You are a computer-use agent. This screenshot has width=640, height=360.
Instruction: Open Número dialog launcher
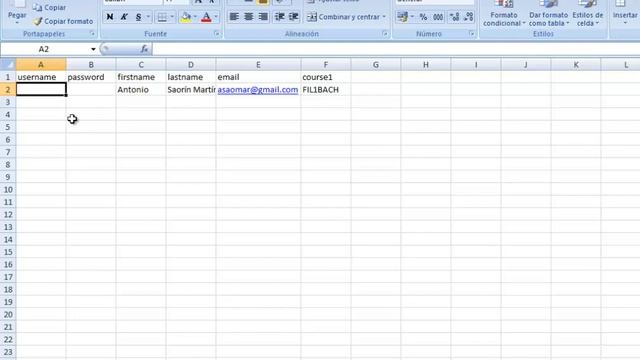coord(471,34)
